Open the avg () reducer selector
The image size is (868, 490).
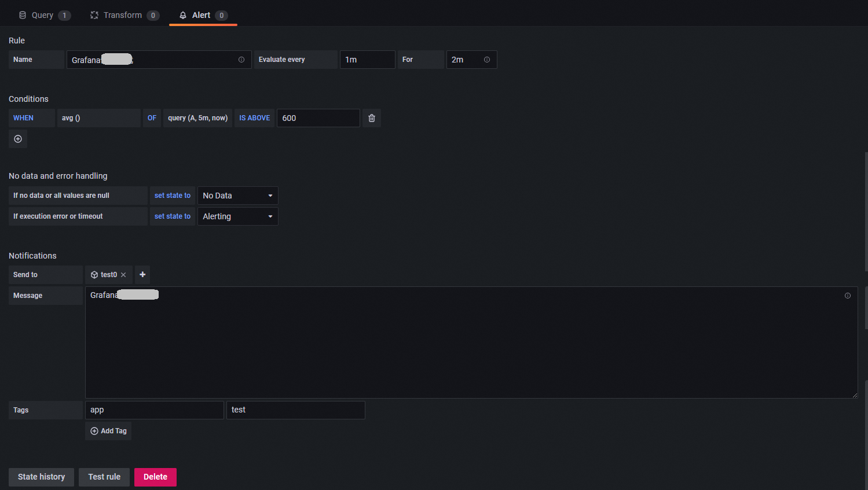(x=98, y=118)
